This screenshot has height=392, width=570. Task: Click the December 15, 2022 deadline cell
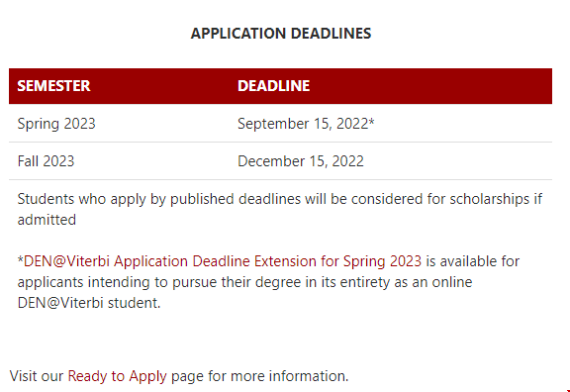pos(301,161)
